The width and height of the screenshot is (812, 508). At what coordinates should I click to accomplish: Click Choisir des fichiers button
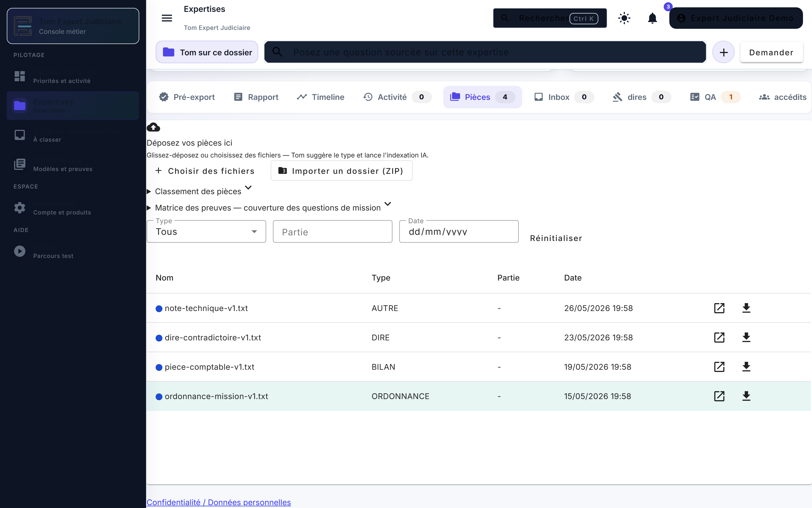205,171
